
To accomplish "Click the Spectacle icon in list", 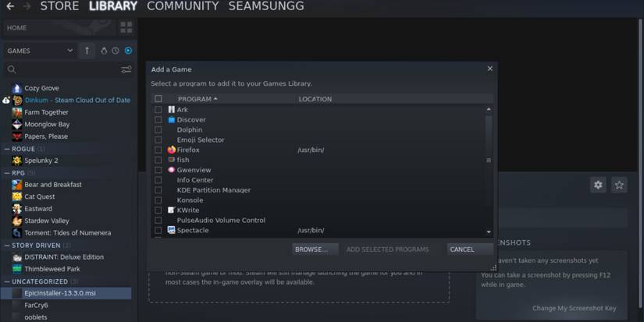I will [171, 230].
